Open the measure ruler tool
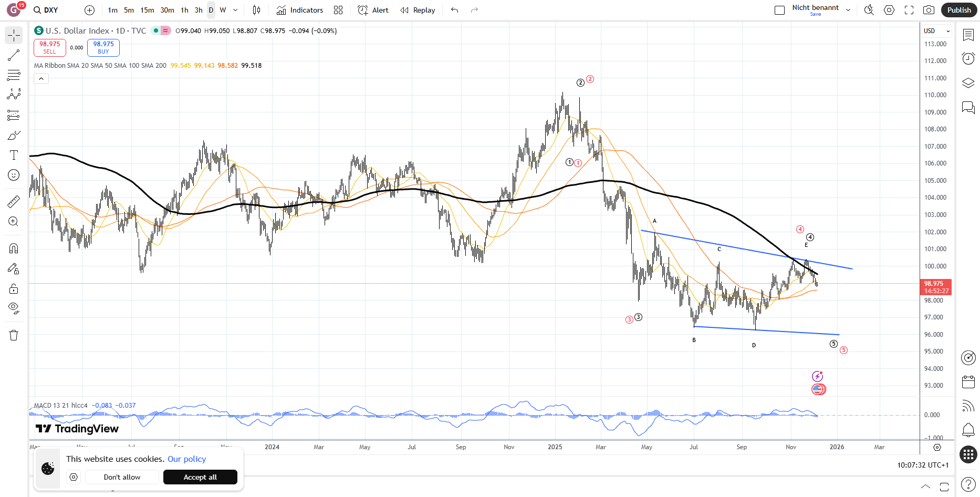Screen dimensions: 980x497 tap(14, 201)
